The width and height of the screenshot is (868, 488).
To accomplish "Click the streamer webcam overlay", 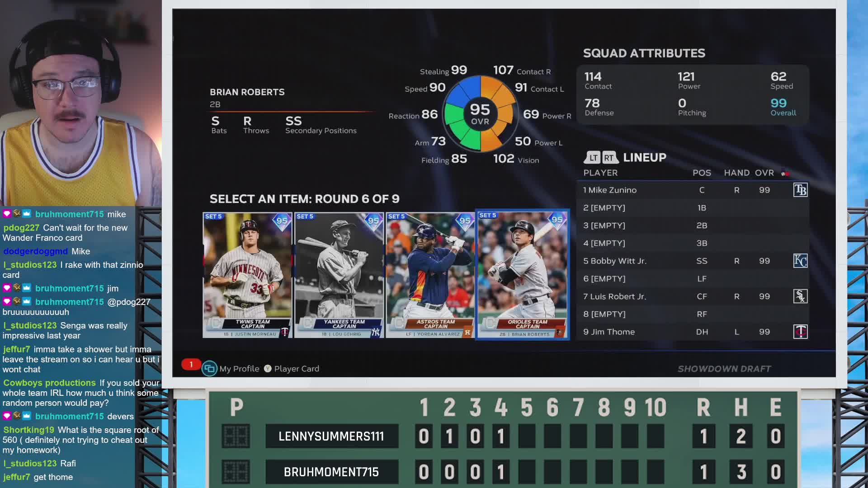I will click(81, 103).
